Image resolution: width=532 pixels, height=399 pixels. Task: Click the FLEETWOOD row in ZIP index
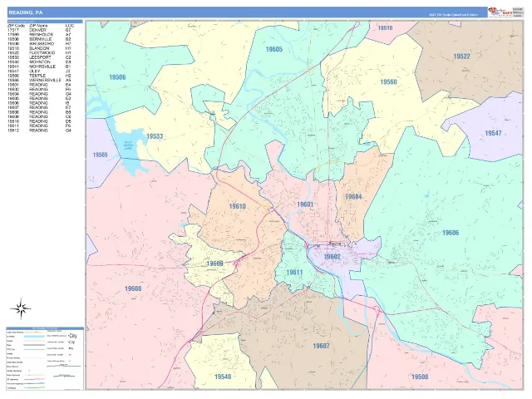point(39,53)
